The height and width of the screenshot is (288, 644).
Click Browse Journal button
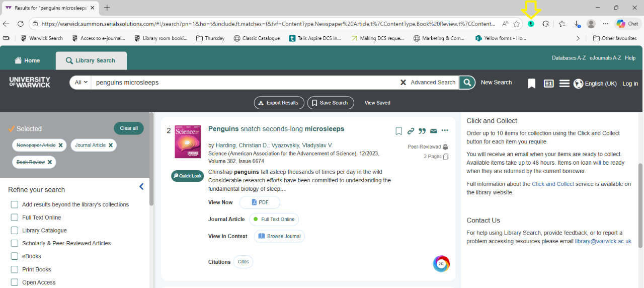[x=279, y=236]
